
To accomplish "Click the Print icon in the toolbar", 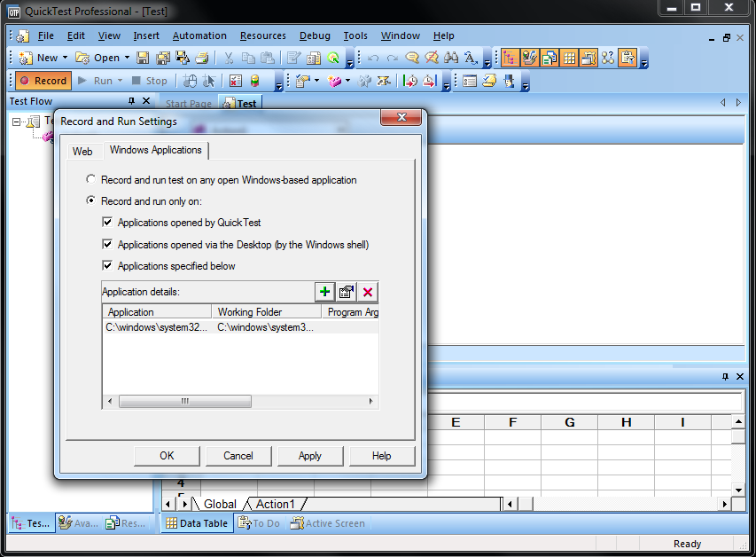I will point(202,58).
